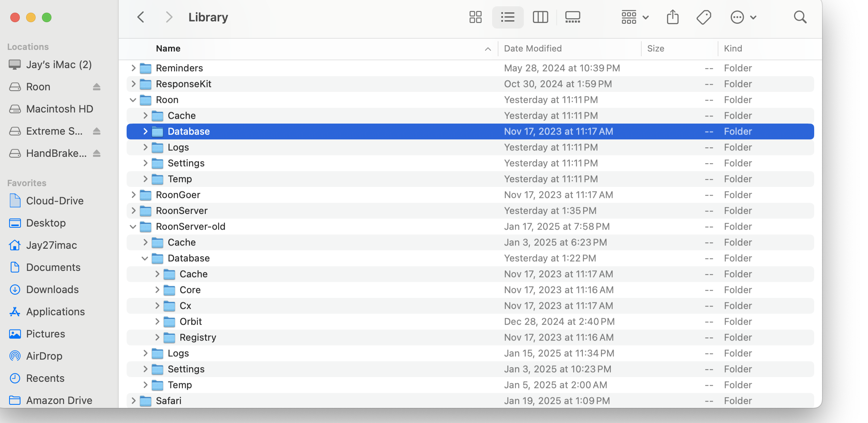Select the Registry folder row
The image size is (868, 423).
pos(470,337)
